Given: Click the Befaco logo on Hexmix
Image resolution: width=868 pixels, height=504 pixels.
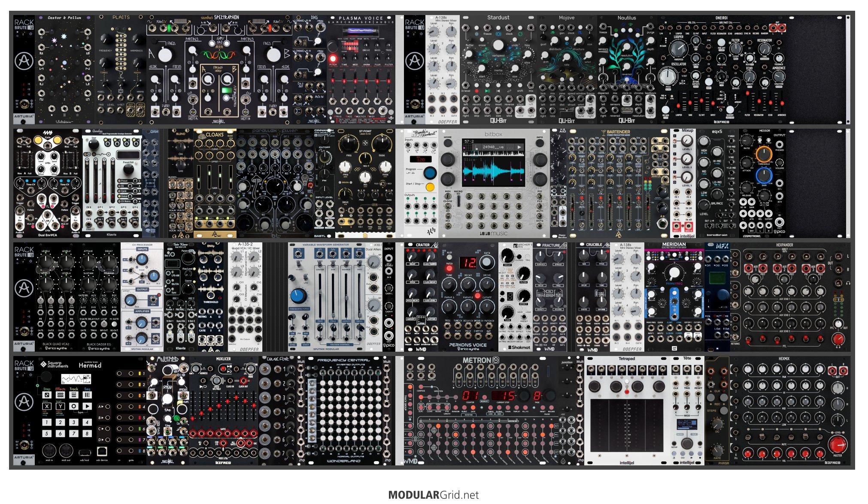Looking at the screenshot, I should coord(833,462).
